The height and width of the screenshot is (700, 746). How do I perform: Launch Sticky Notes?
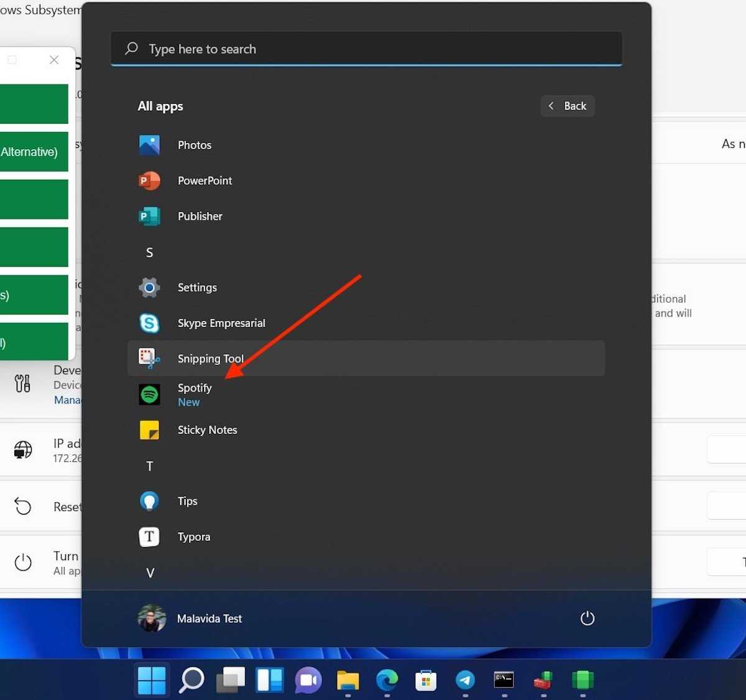[x=206, y=430]
